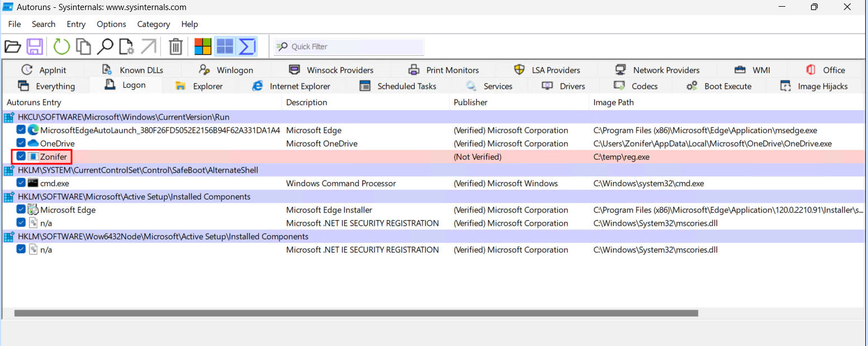The width and height of the screenshot is (868, 346).
Task: Open Boot Execute tab via gears icon
Action: tap(692, 86)
